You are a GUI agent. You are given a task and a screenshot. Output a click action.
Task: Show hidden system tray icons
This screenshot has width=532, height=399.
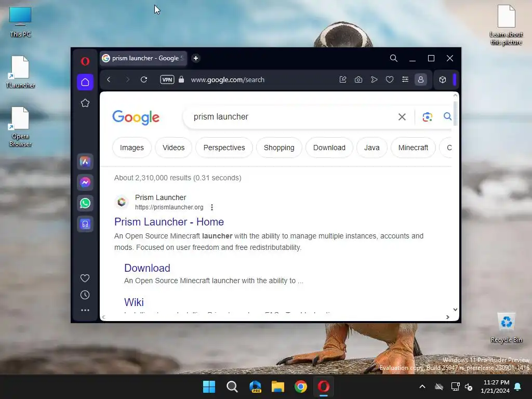pos(422,387)
